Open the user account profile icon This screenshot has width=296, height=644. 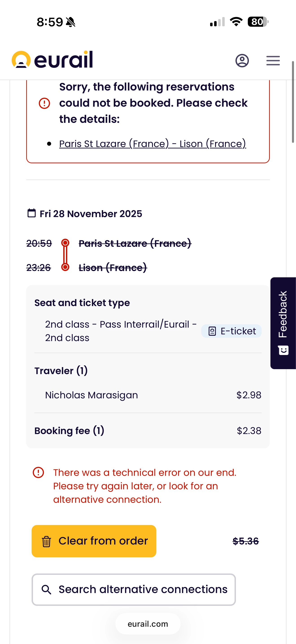coord(242,60)
